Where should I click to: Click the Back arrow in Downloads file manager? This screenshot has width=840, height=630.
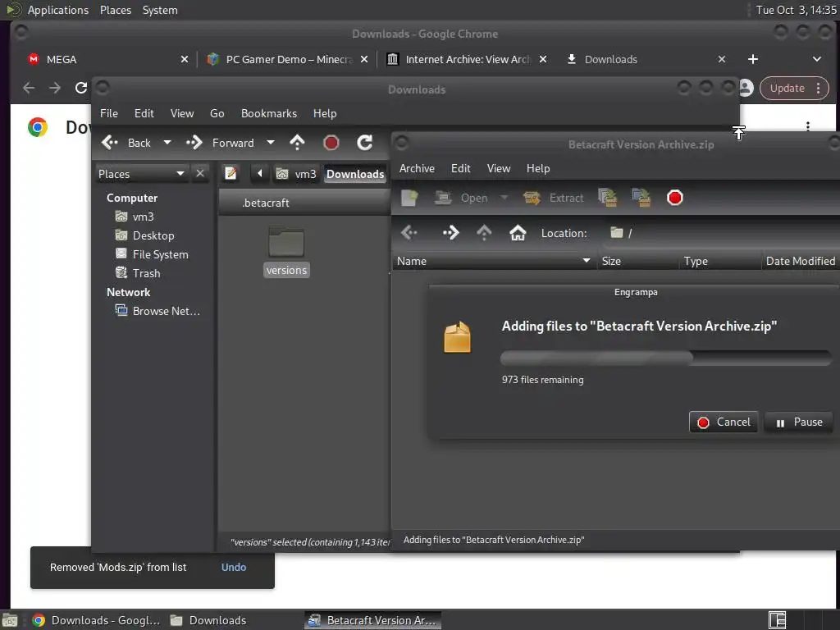126,143
